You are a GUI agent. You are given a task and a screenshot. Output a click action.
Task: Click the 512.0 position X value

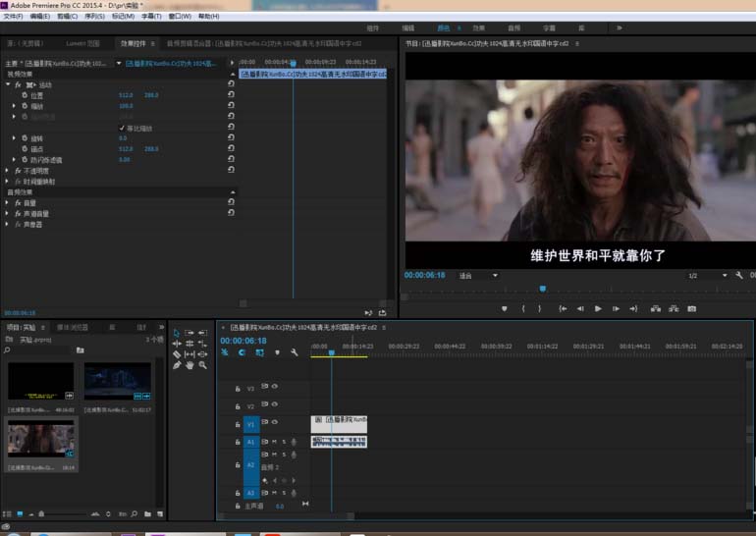[x=126, y=95]
